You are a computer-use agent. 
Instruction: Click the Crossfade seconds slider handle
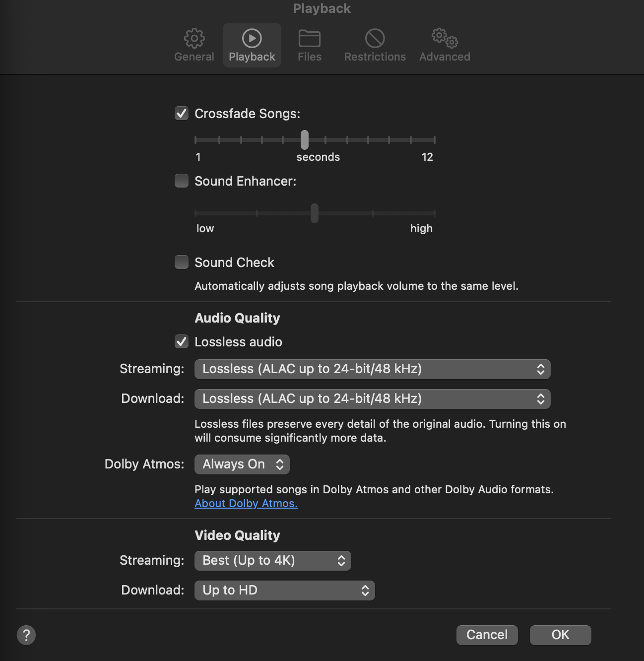pos(305,140)
